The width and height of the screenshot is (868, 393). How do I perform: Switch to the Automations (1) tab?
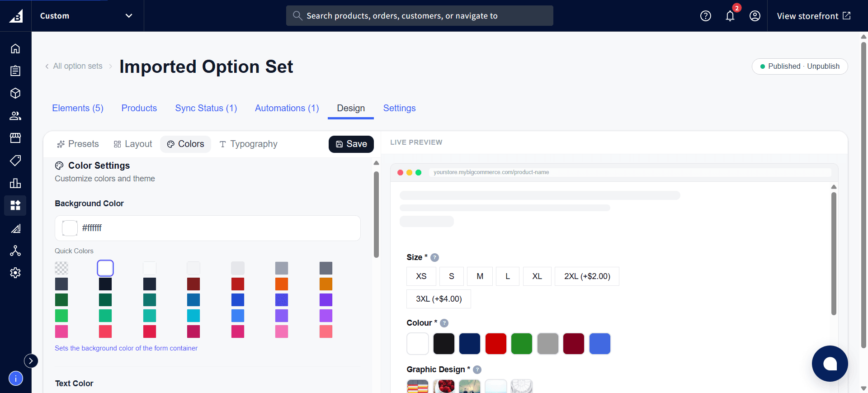pyautogui.click(x=287, y=108)
